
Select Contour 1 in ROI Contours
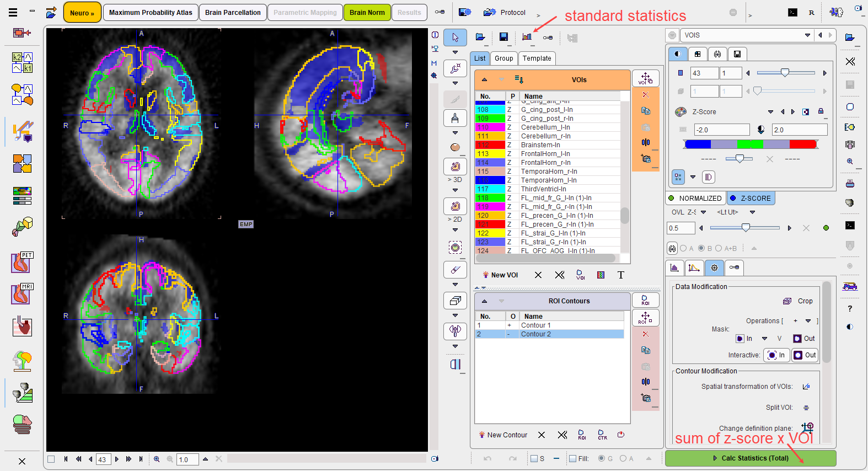pos(549,325)
